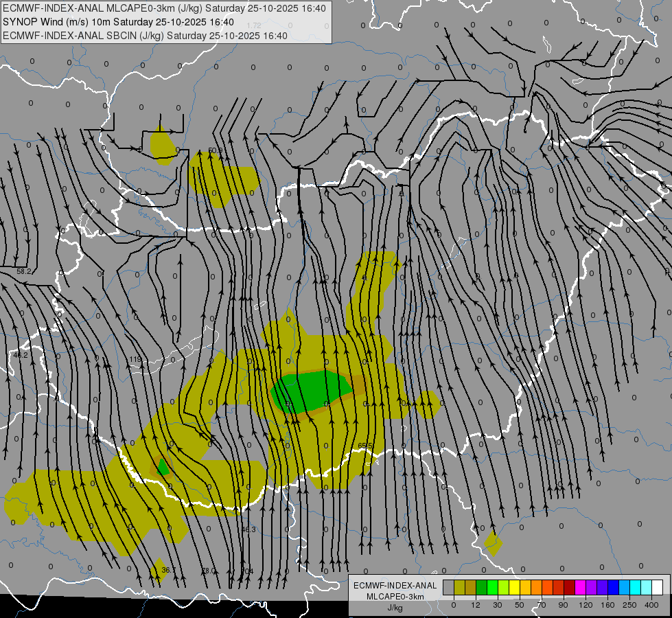Select the dark red swatch in the scale
Screen dimensions: 672x618
(569, 587)
